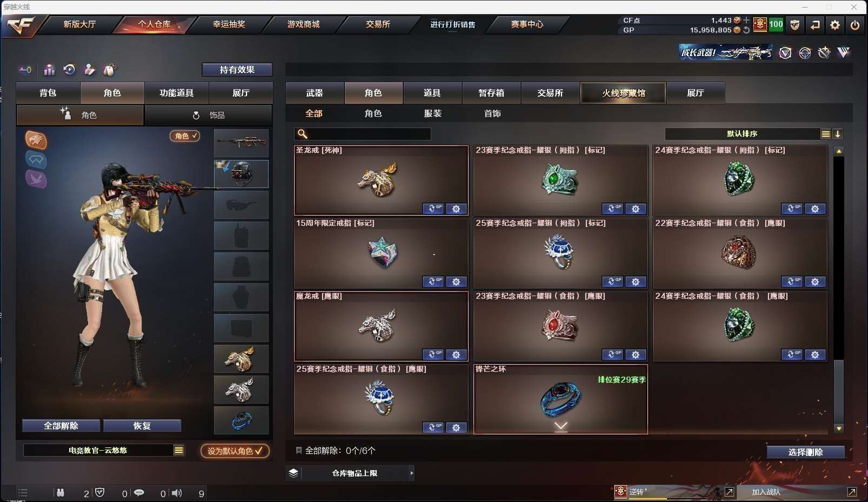Toggle sort direction arrow next to 默认排序
This screenshot has width=868, height=502.
point(838,134)
